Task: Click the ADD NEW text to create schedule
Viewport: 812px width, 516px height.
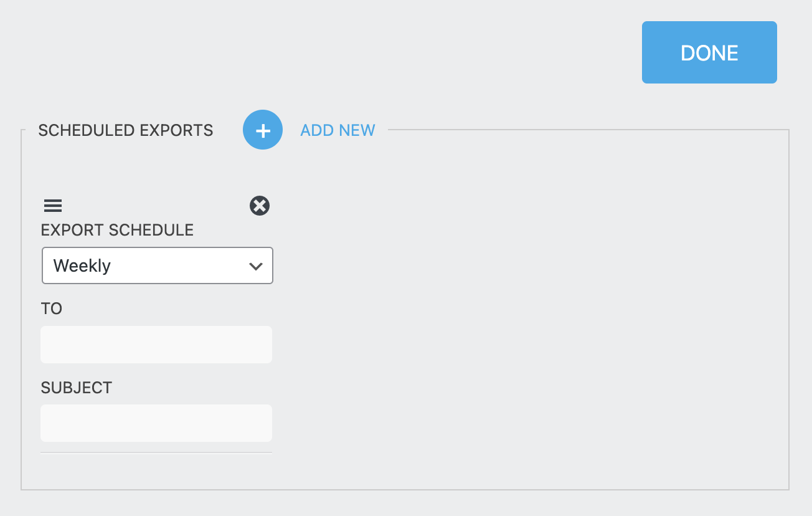Action: click(x=337, y=130)
